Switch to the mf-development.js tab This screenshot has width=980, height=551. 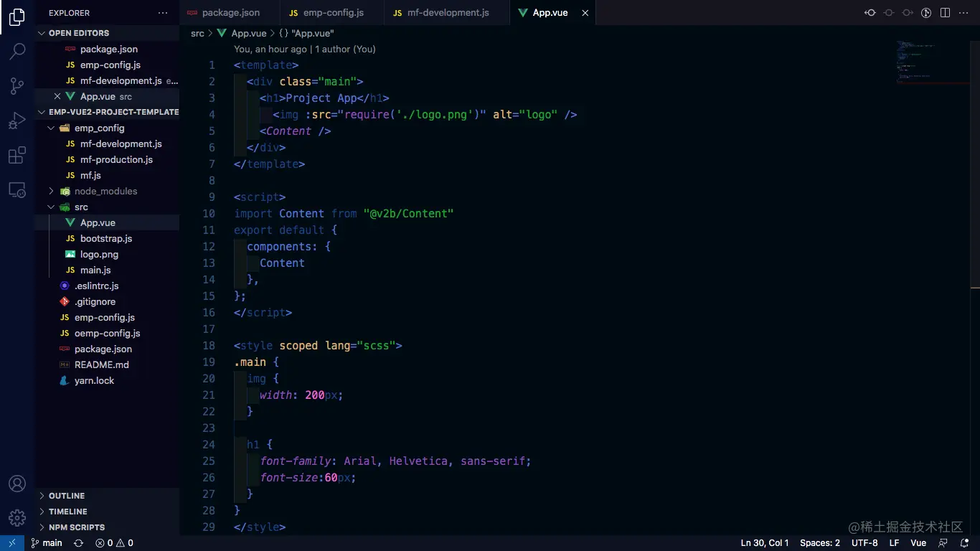pos(447,13)
